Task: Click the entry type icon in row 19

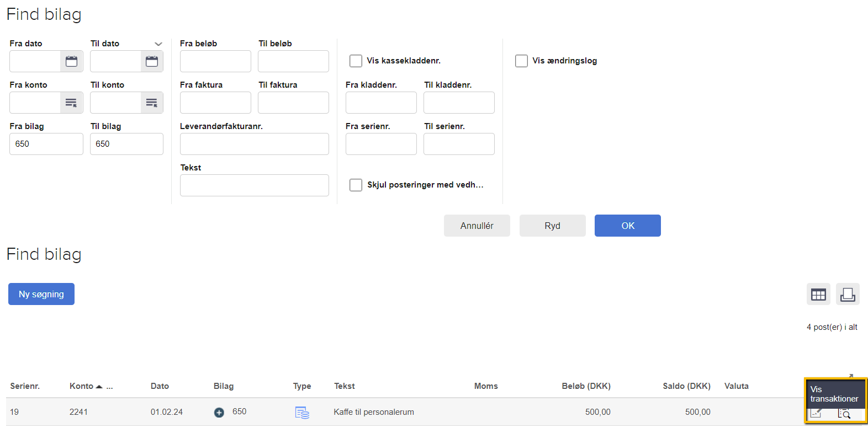Action: click(302, 413)
